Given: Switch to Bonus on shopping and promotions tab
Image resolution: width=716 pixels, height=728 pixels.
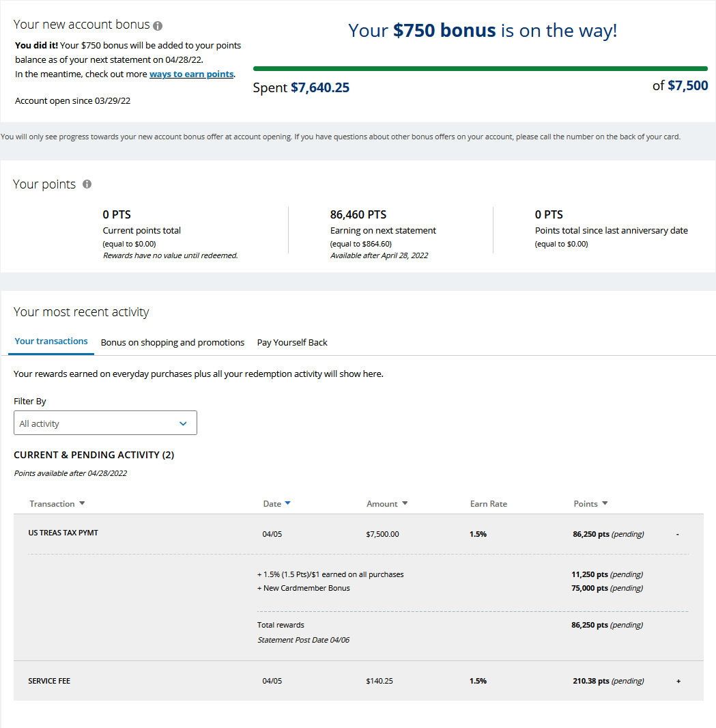Looking at the screenshot, I should coord(173,343).
